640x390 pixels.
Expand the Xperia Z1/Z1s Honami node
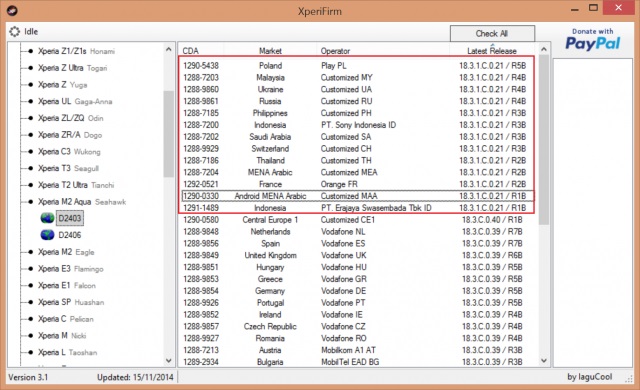(31, 51)
